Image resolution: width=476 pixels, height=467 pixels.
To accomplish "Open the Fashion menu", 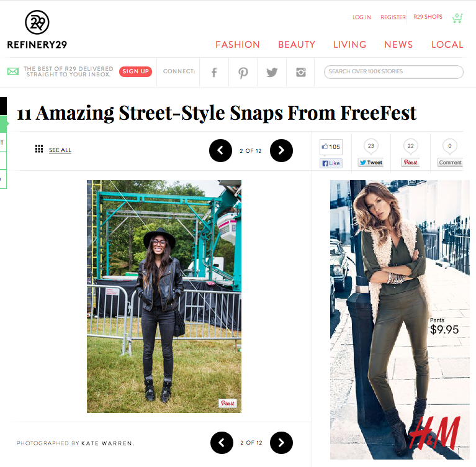I will pos(238,45).
